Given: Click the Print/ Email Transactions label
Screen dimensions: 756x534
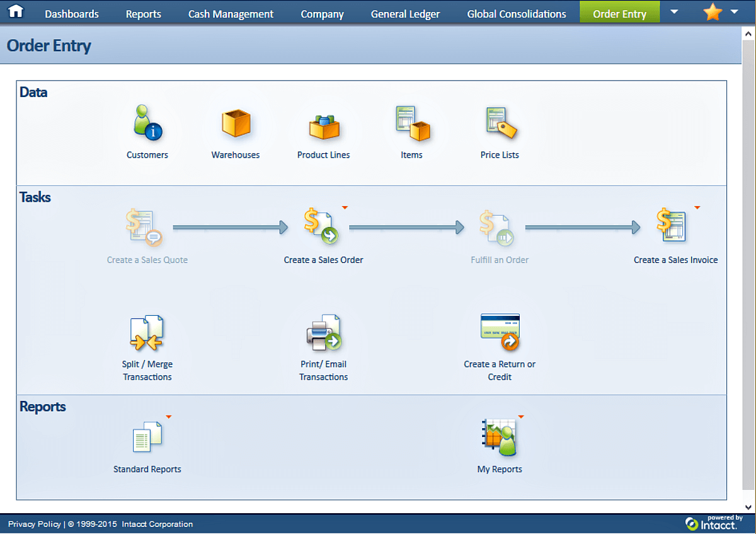Looking at the screenshot, I should pyautogui.click(x=324, y=371).
